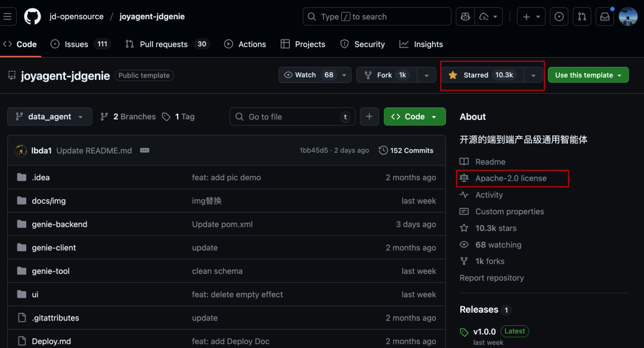View 1k forks list
The height and width of the screenshot is (348, 644).
(482, 261)
